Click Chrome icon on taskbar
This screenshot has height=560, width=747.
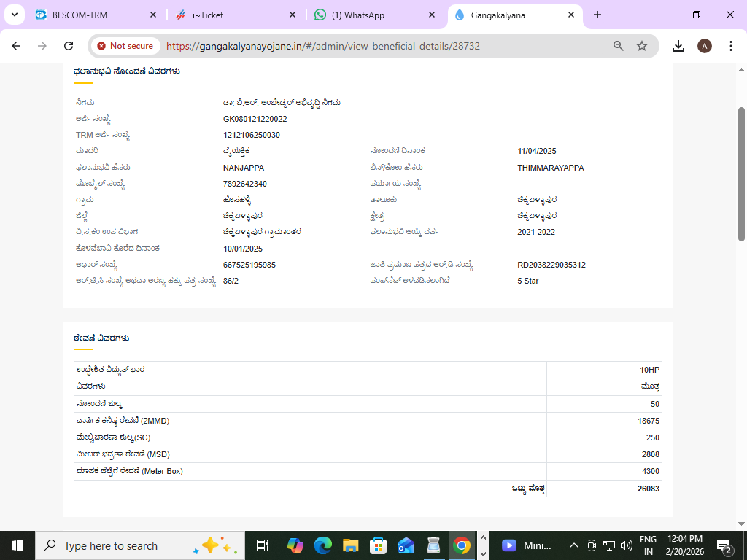[461, 545]
